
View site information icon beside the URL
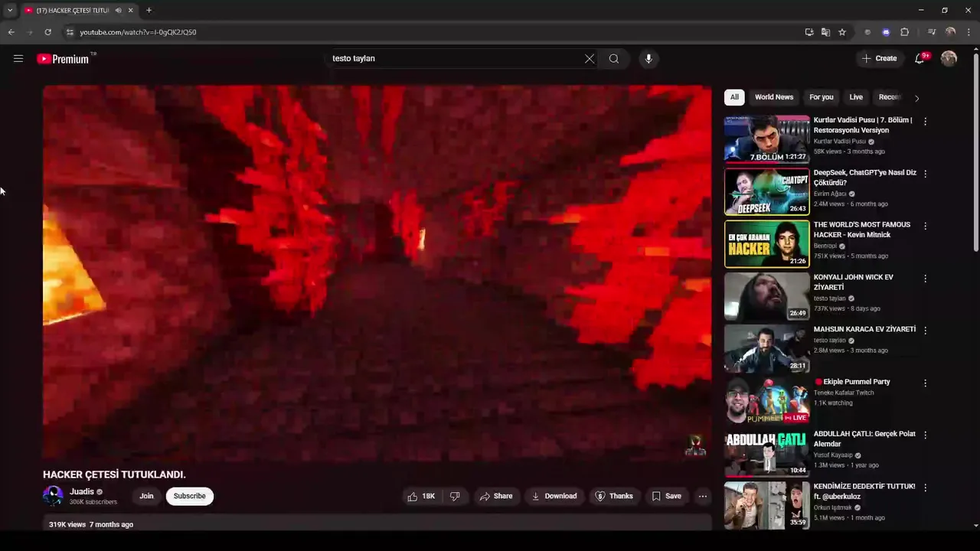point(70,32)
